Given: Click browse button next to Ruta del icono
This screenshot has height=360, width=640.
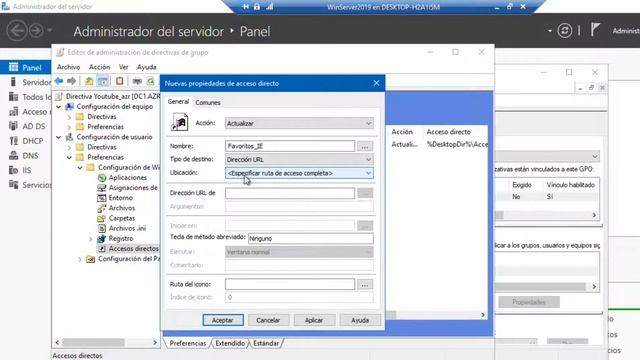Looking at the screenshot, I should [365, 284].
